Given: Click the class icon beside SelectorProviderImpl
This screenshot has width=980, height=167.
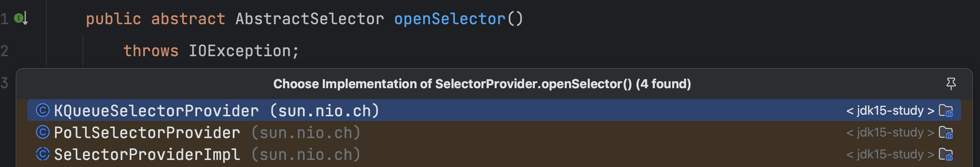Looking at the screenshot, I should (43, 154).
